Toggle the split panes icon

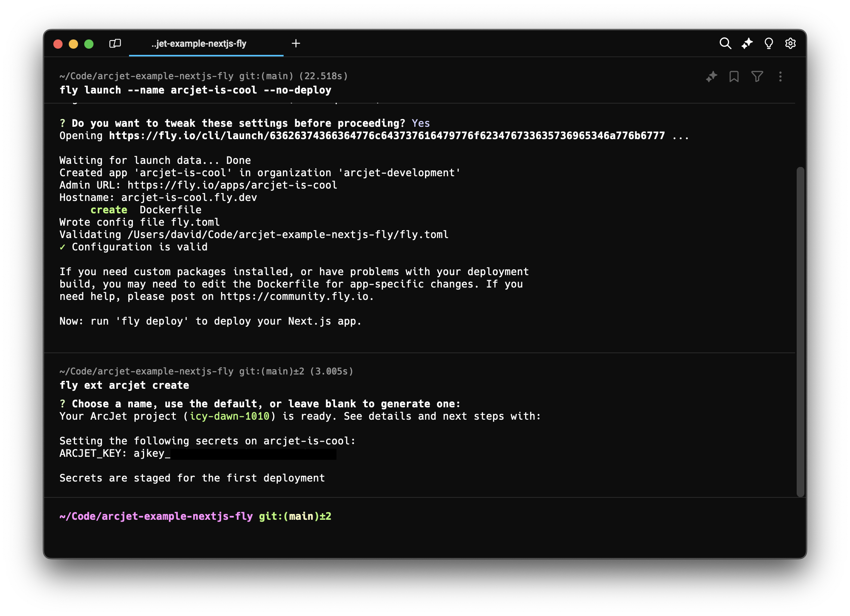click(115, 43)
